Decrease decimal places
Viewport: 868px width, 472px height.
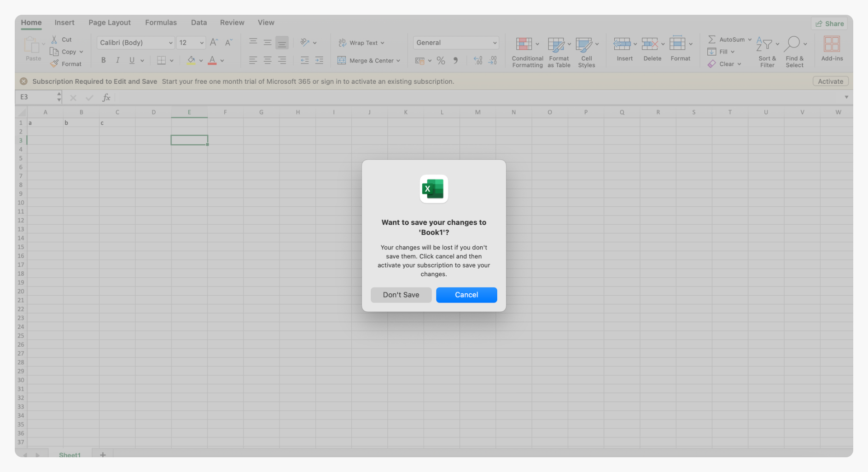(493, 60)
